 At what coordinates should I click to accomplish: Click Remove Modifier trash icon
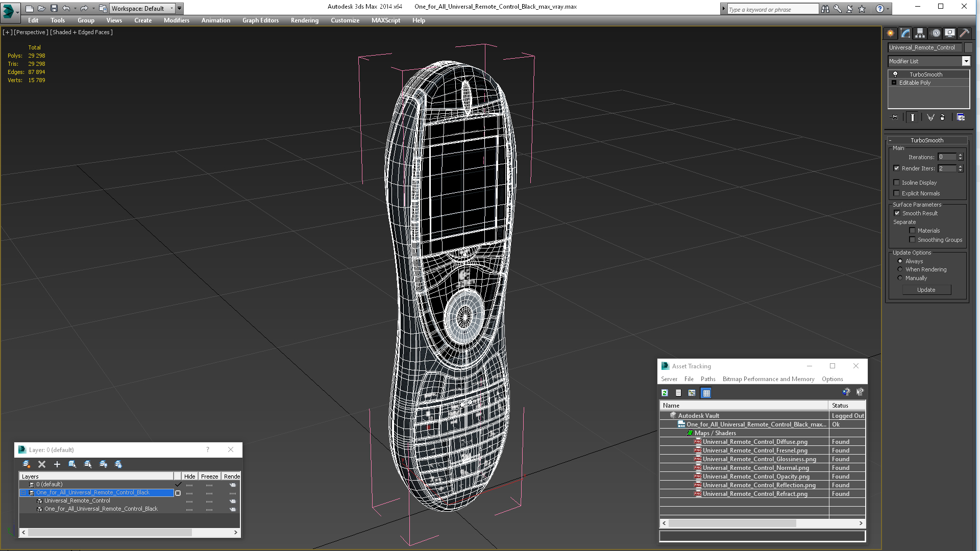coord(943,117)
